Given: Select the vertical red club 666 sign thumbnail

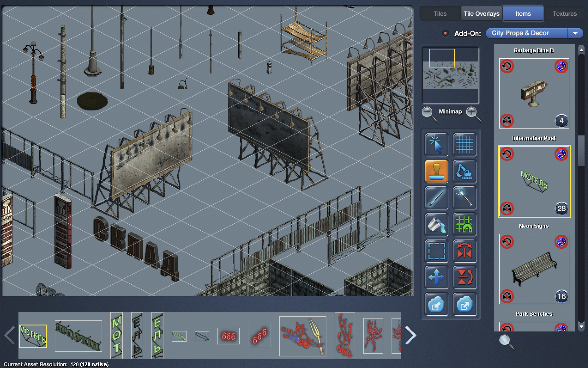Looking at the screenshot, I should (345, 335).
